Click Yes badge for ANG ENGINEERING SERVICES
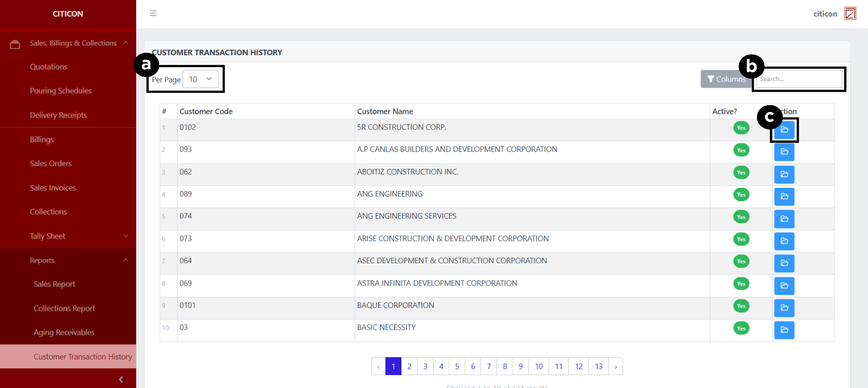 741,217
